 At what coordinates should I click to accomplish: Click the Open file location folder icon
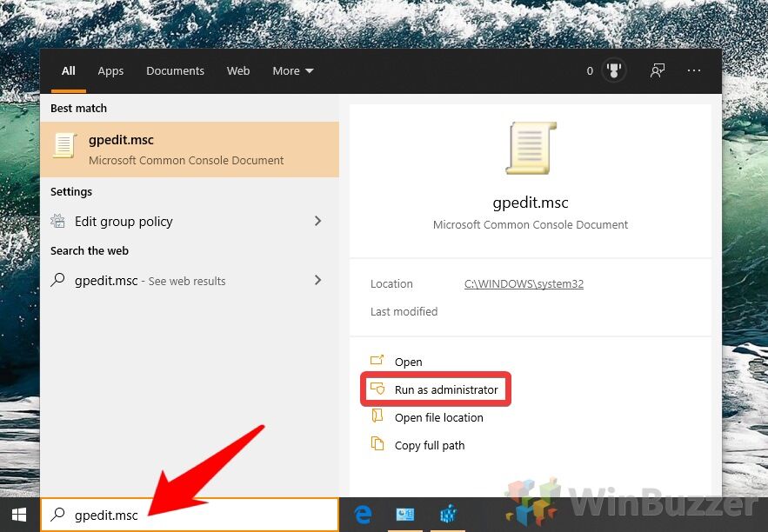(377, 416)
